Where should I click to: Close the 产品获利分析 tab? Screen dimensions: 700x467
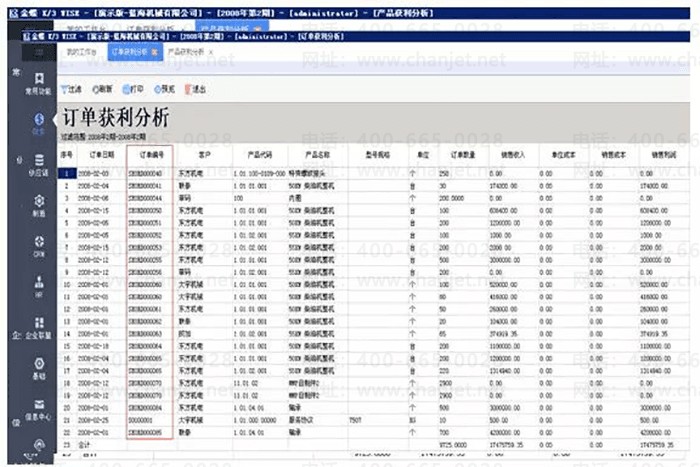pyautogui.click(x=211, y=50)
